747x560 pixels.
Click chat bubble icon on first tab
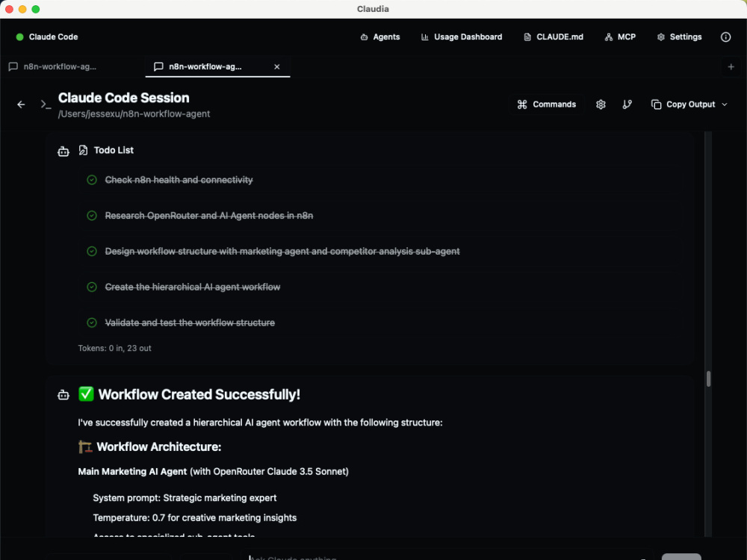[x=13, y=66]
